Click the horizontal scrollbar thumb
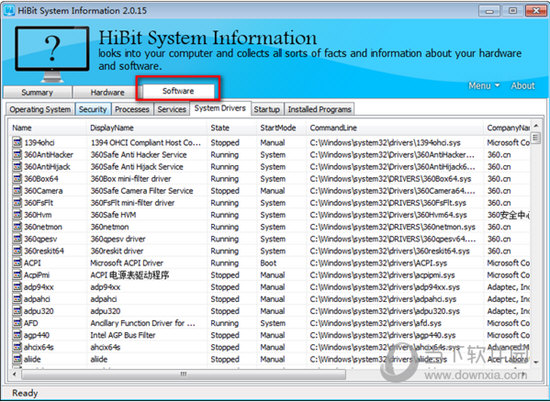 183,374
